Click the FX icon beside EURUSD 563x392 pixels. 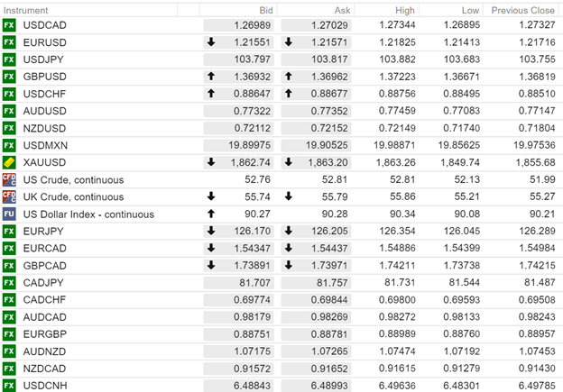(x=9, y=42)
